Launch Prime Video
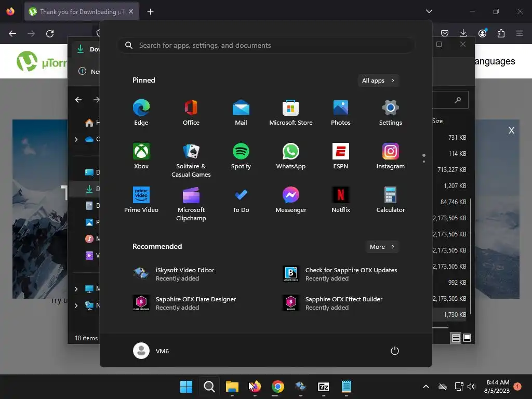The image size is (532, 399). click(x=141, y=200)
